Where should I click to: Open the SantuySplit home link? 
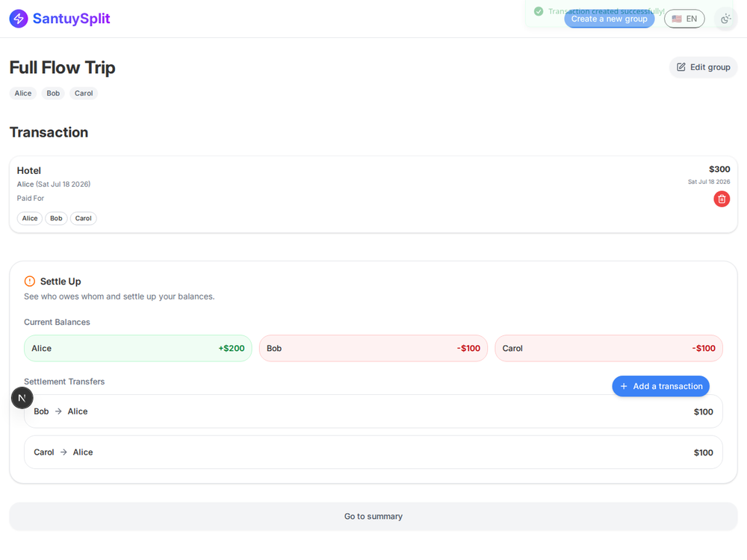click(x=60, y=19)
